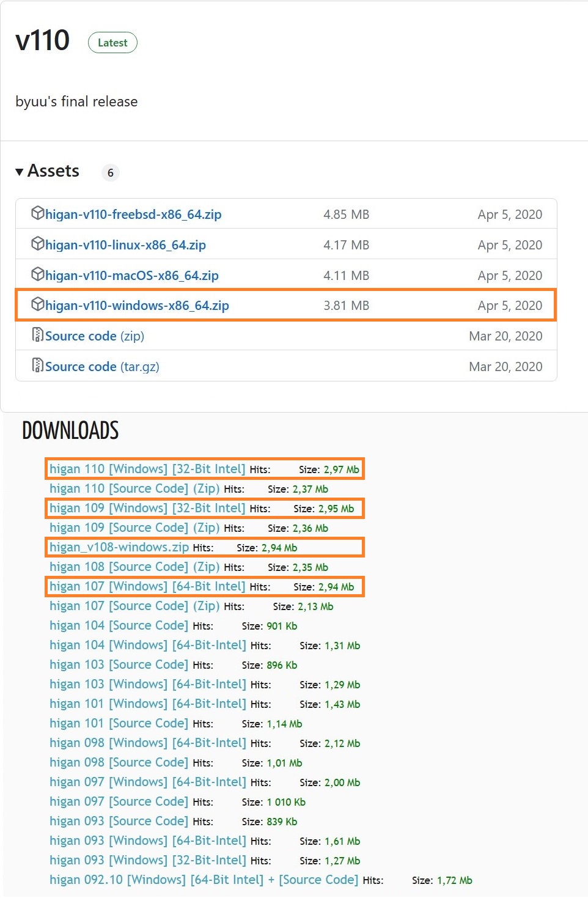Open higan 109 [Windows] [32-Bit Intel] link

tap(147, 508)
